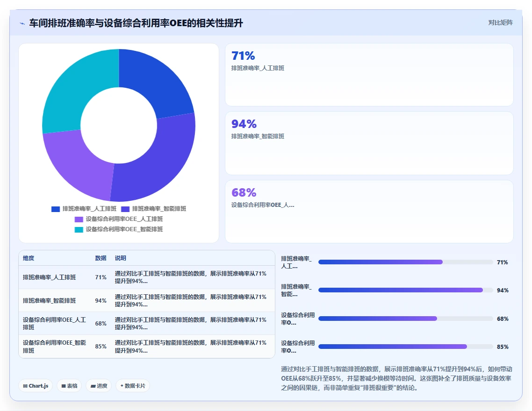Click the 进度 tag chip
This screenshot has width=532, height=411.
tap(99, 386)
